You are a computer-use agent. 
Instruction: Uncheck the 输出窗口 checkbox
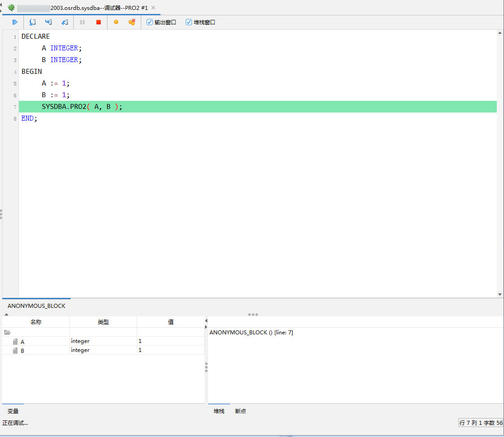150,22
